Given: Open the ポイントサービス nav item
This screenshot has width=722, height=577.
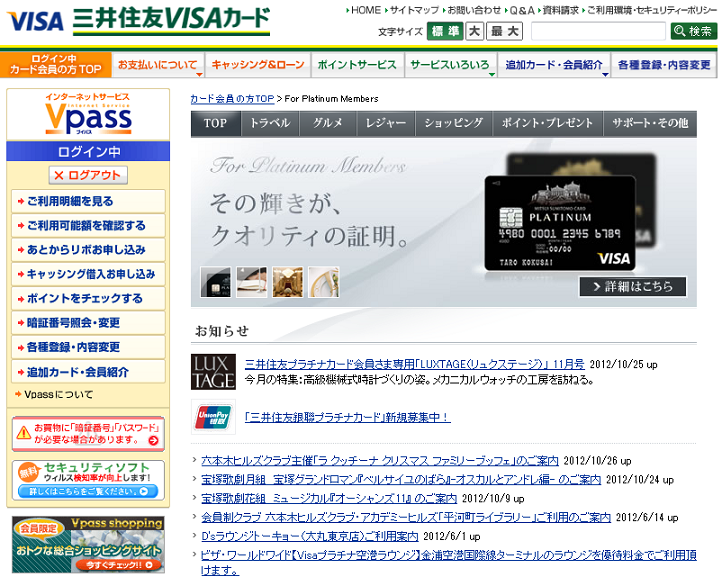Looking at the screenshot, I should click(x=357, y=65).
